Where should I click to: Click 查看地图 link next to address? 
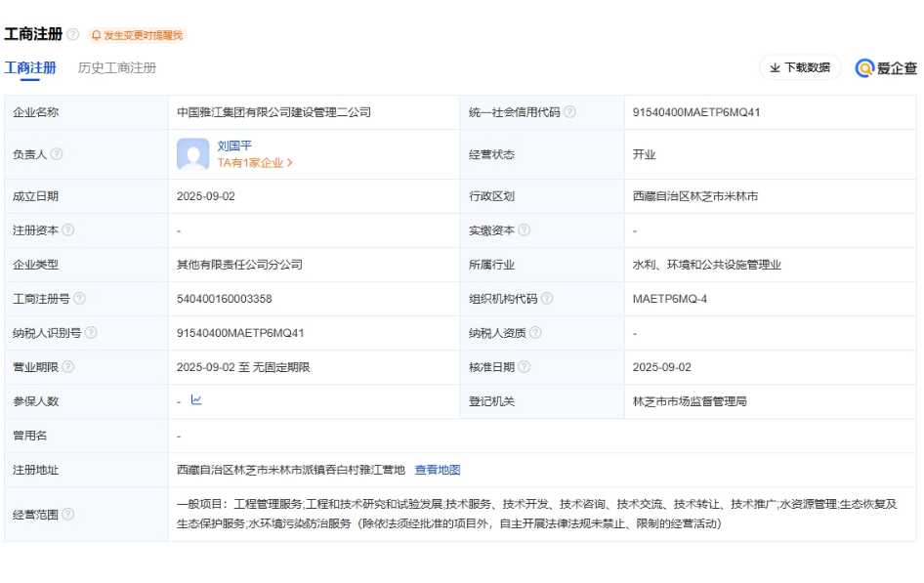(x=438, y=470)
